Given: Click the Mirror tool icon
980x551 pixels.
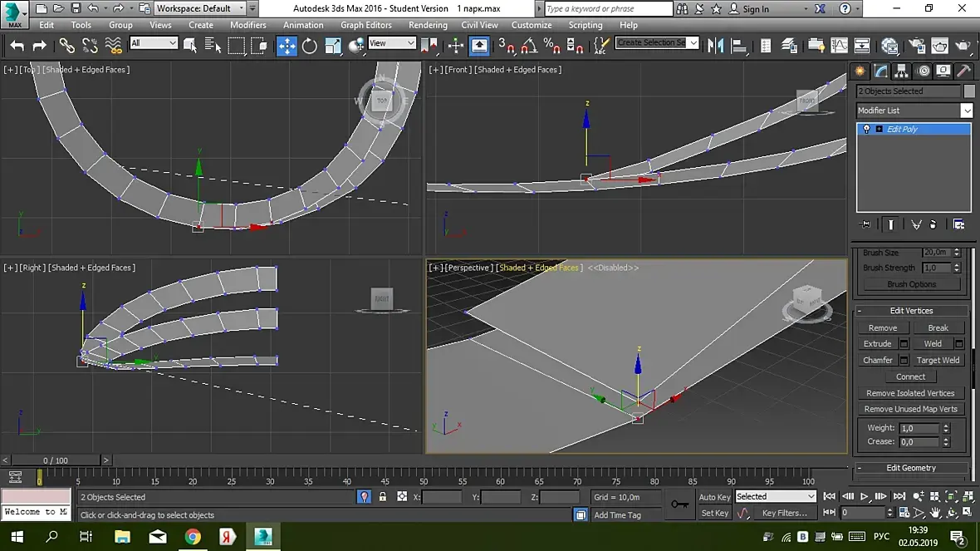Looking at the screenshot, I should point(715,46).
